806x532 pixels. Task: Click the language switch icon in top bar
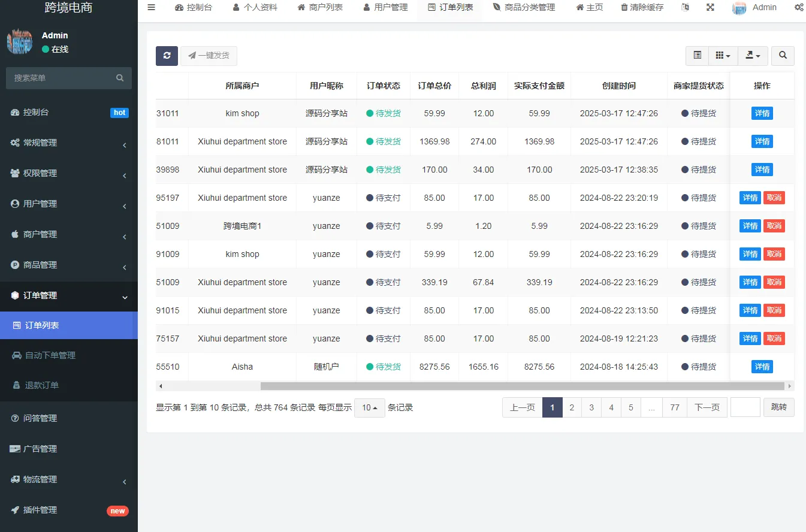[x=685, y=7]
